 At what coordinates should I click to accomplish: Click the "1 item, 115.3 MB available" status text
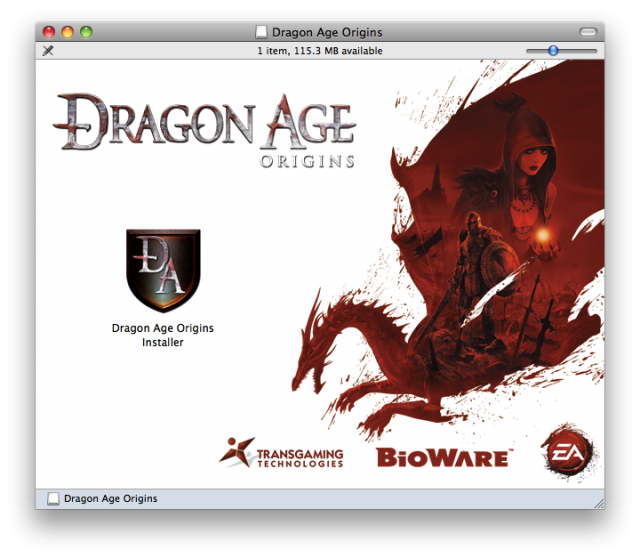[x=320, y=51]
